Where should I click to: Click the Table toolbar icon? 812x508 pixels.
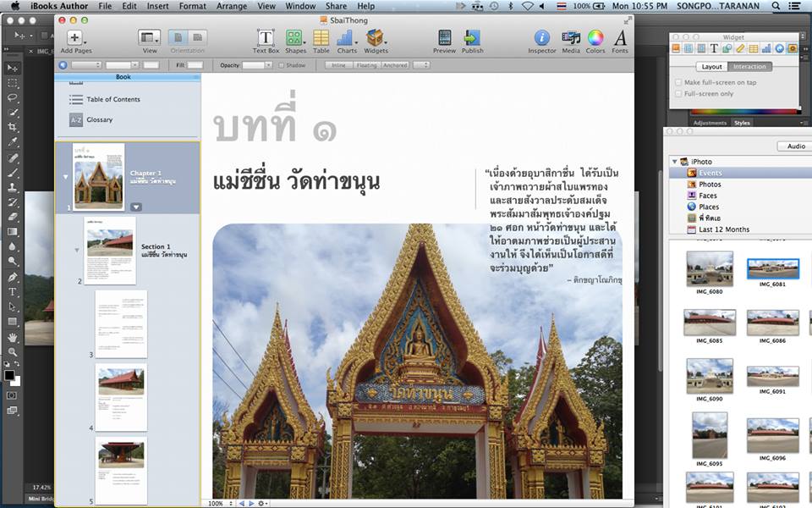321,38
